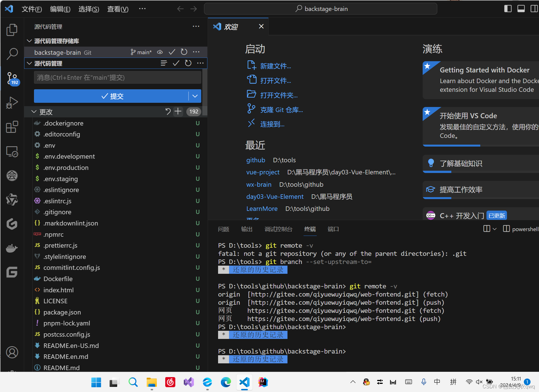Select Dockerfile in changes list

coord(116,279)
